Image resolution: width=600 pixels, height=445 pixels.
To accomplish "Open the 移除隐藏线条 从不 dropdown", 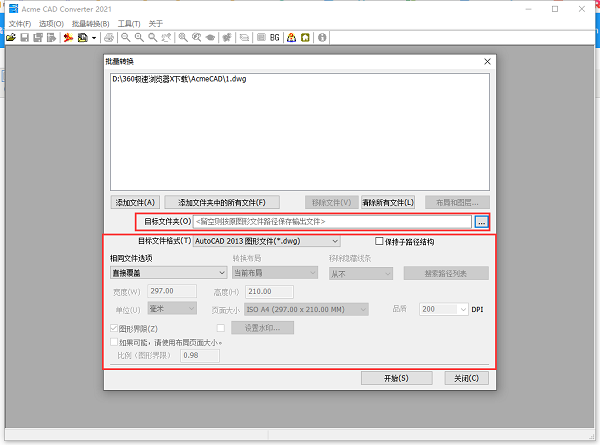I will coord(361,274).
